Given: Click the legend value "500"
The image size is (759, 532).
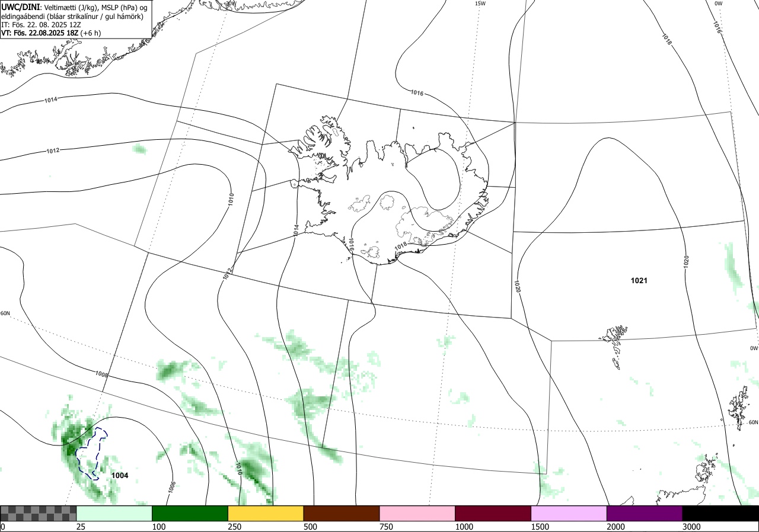Looking at the screenshot, I should [311, 527].
